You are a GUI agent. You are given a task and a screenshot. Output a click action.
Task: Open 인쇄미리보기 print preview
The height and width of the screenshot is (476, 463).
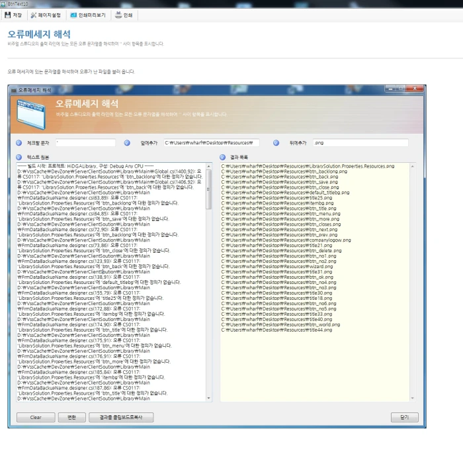pyautogui.click(x=88, y=15)
